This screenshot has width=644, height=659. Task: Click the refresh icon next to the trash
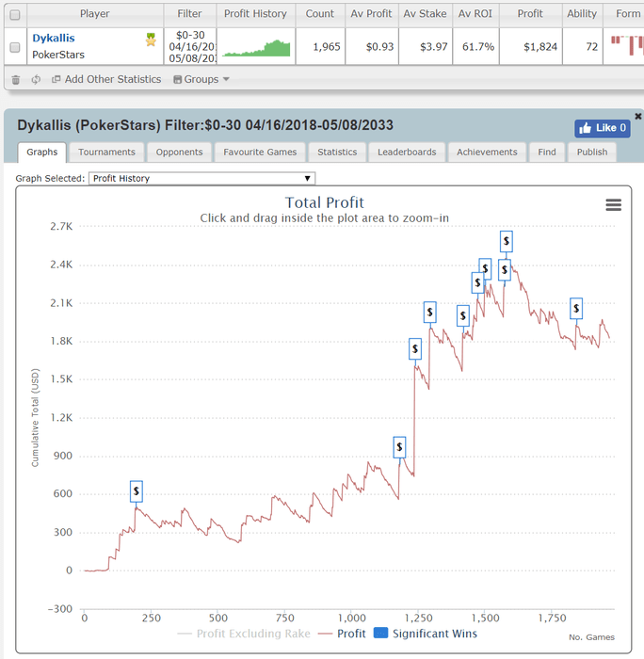pos(36,79)
